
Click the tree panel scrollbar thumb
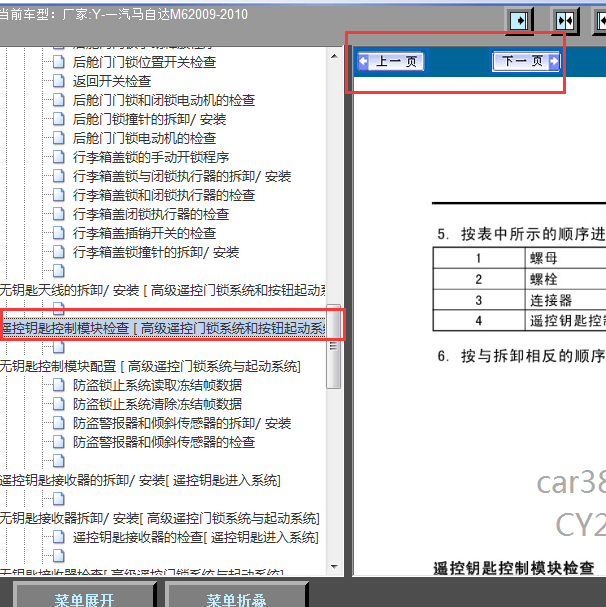coord(333,346)
